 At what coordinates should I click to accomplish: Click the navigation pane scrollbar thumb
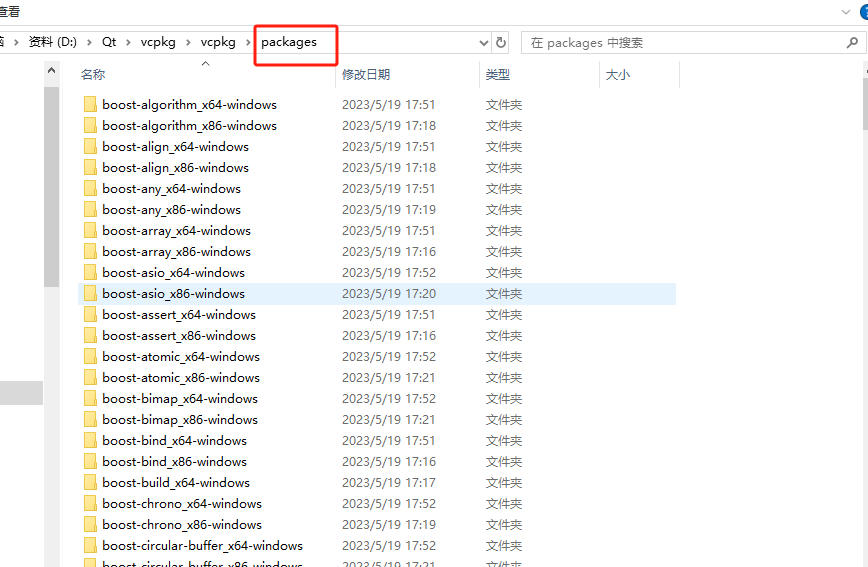[x=51, y=187]
